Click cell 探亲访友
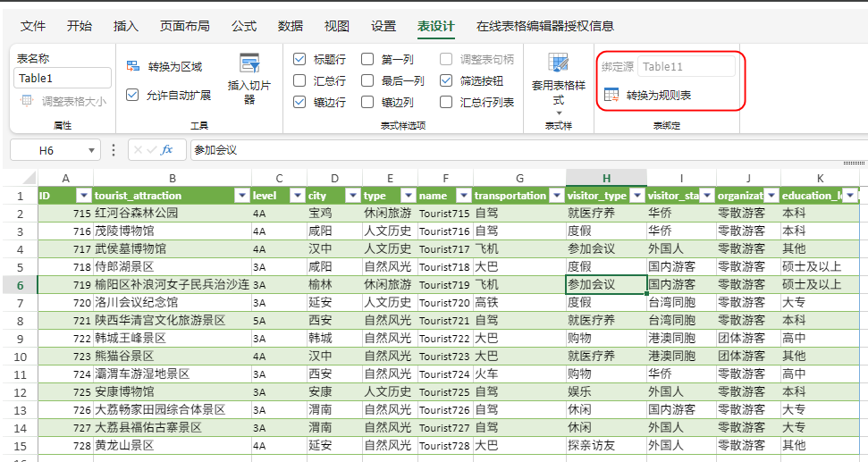The height and width of the screenshot is (462, 868). point(606,445)
